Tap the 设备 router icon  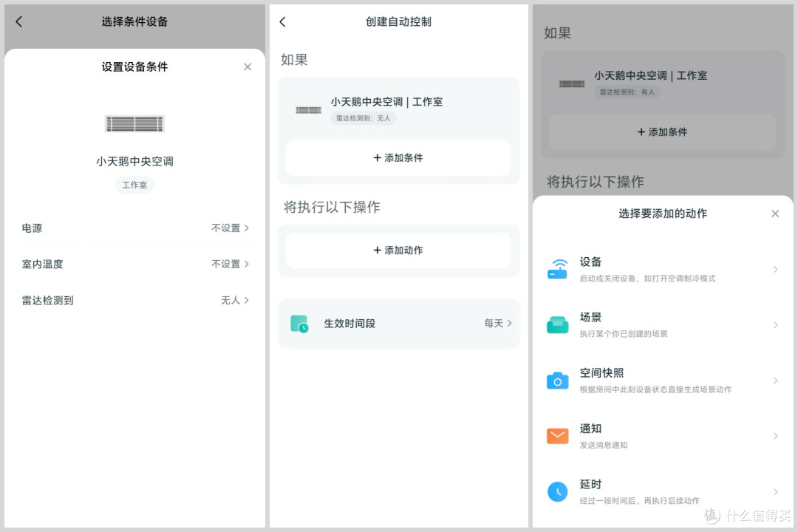(x=557, y=269)
